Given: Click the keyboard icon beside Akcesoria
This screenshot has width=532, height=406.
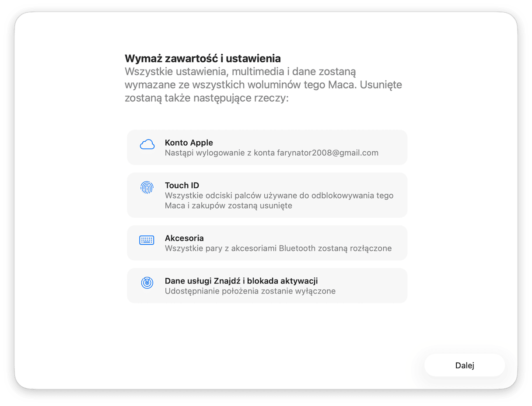Looking at the screenshot, I should [147, 240].
